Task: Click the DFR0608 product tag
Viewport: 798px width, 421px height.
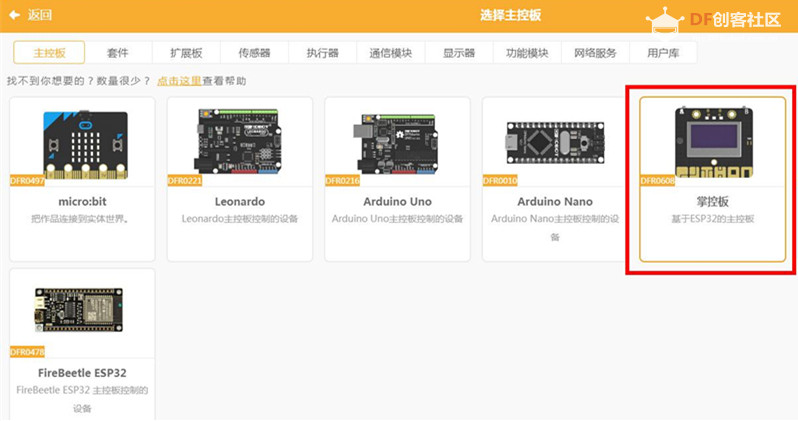Action: click(658, 181)
